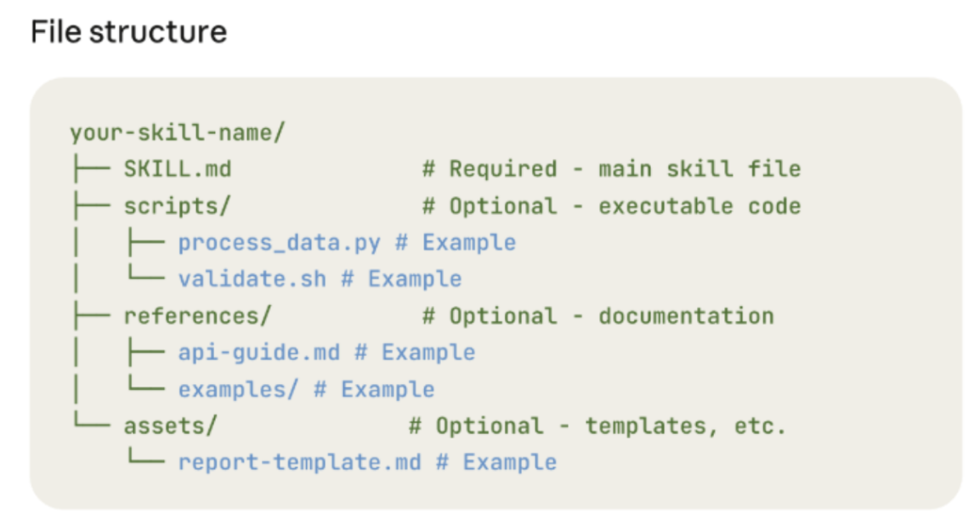Open the examples/ subfolder entry

(x=238, y=390)
